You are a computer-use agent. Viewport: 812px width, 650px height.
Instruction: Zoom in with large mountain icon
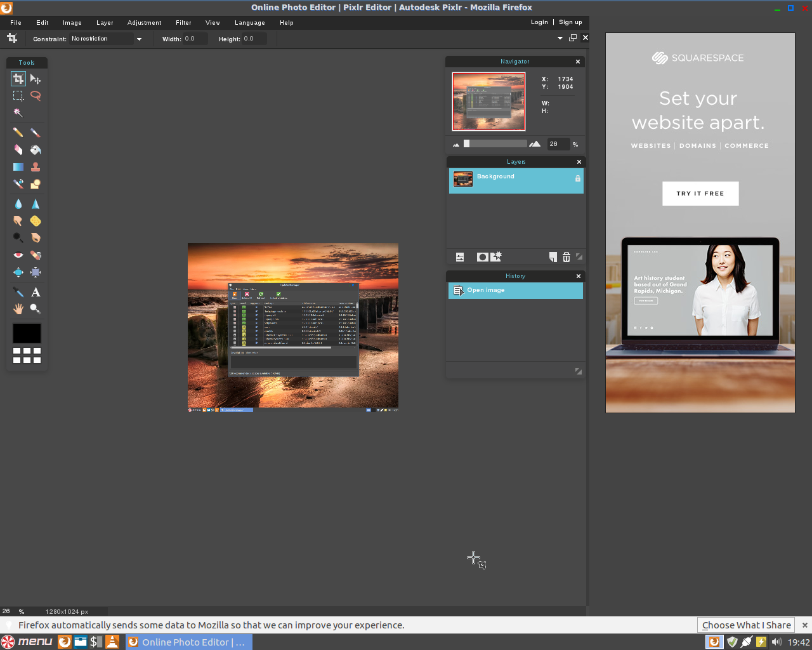535,144
